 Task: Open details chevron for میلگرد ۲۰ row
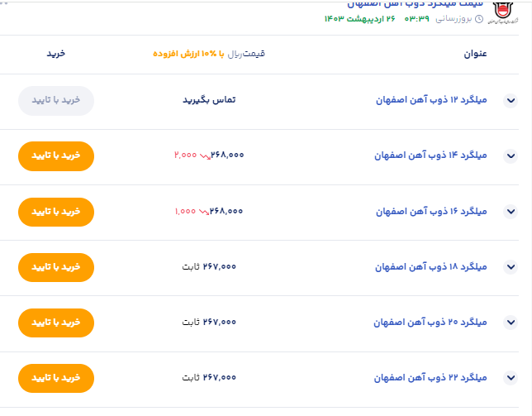(x=510, y=322)
